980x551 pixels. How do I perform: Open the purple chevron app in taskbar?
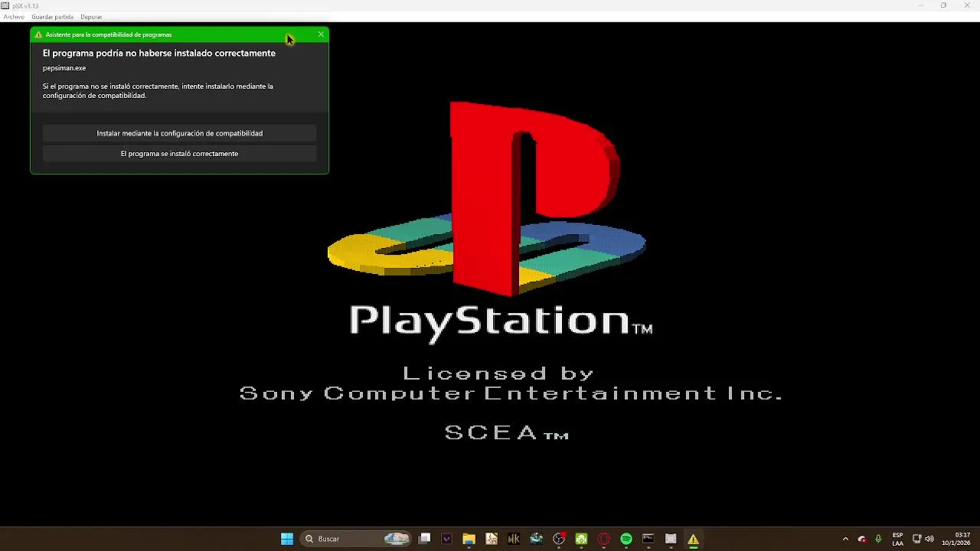tap(447, 539)
